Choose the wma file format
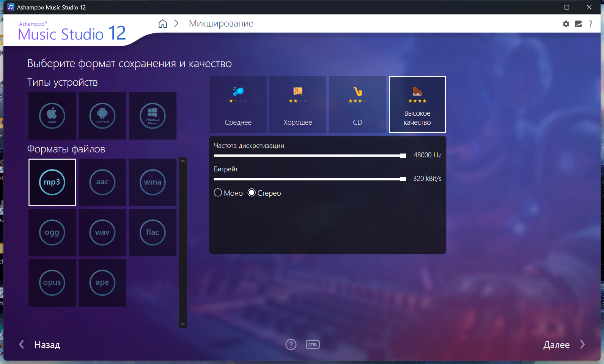 tap(153, 182)
